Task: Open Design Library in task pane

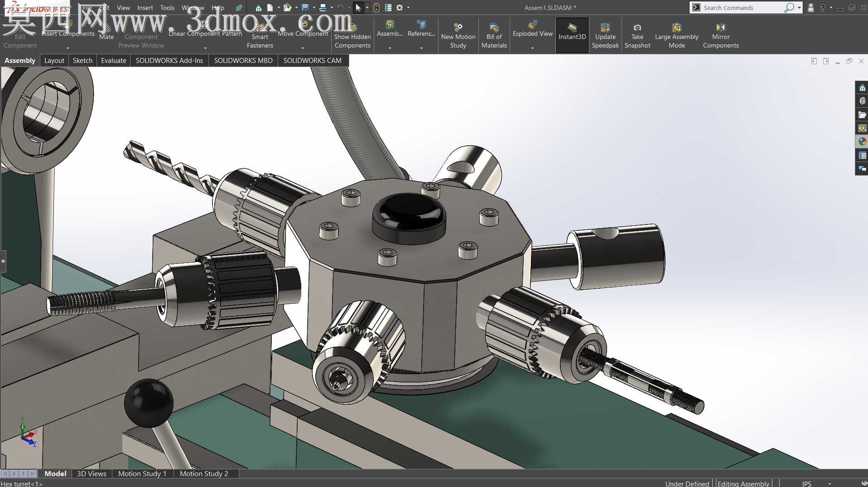Action: click(x=862, y=101)
